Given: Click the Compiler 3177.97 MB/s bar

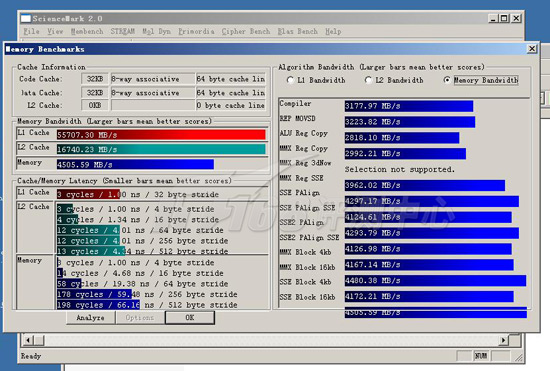Looking at the screenshot, I should 409,106.
